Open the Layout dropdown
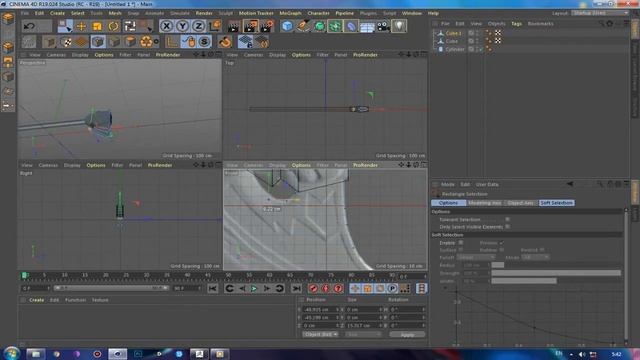 (600, 13)
